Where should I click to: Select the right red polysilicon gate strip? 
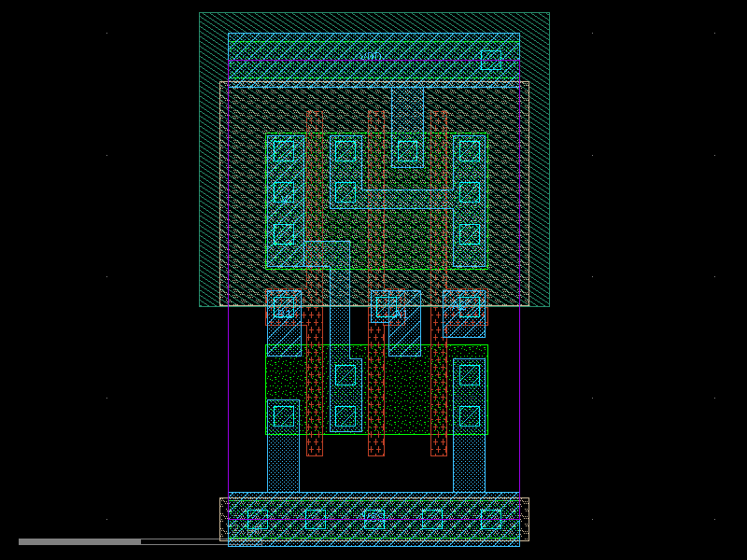[439, 284]
